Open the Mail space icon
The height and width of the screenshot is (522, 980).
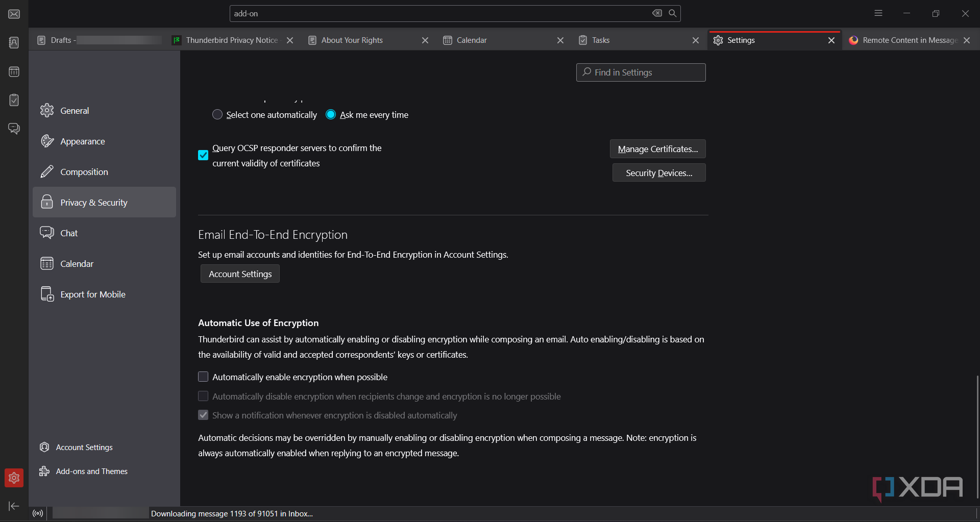(x=14, y=14)
